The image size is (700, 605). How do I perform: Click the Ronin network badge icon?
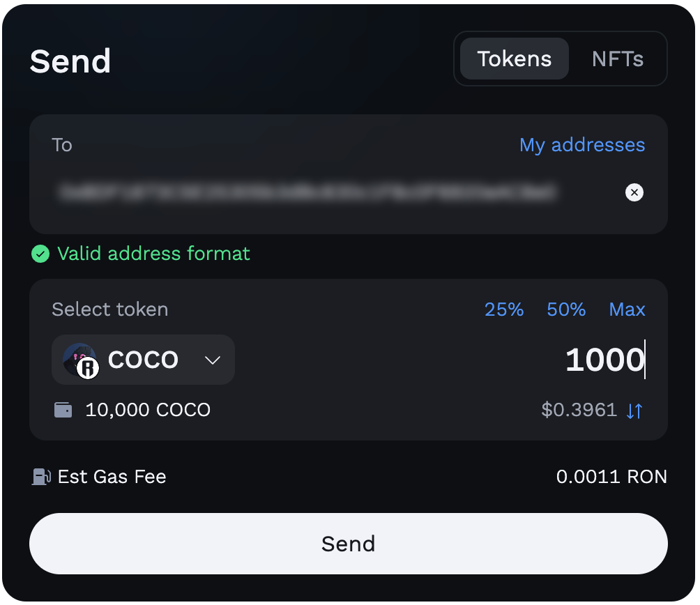(x=88, y=369)
